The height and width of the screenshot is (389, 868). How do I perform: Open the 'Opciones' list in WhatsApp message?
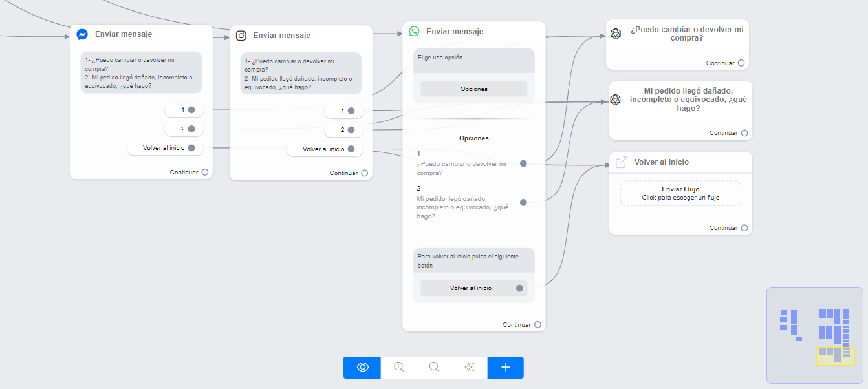tap(473, 89)
